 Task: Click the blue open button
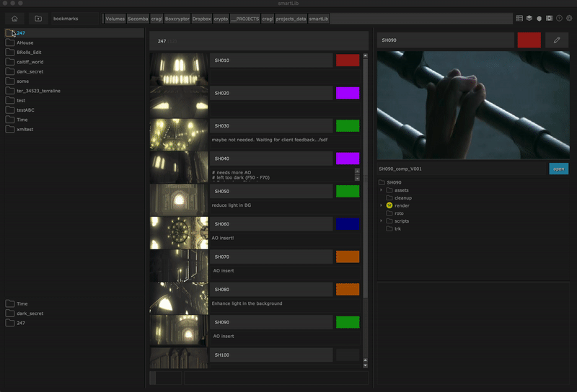[558, 169]
